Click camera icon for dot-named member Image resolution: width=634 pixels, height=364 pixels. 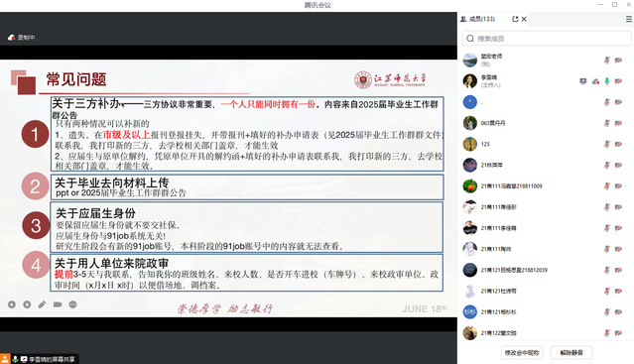(619, 102)
